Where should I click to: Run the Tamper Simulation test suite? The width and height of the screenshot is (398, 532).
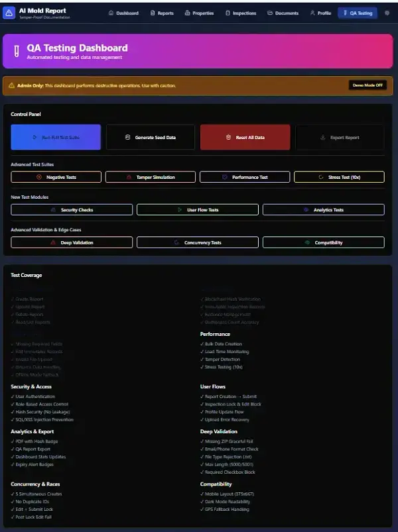151,177
